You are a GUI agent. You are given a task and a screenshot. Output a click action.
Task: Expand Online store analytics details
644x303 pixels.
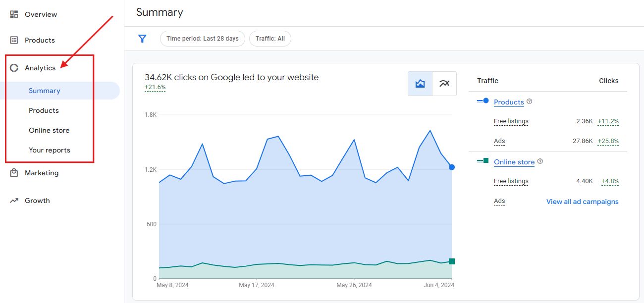[x=514, y=162]
